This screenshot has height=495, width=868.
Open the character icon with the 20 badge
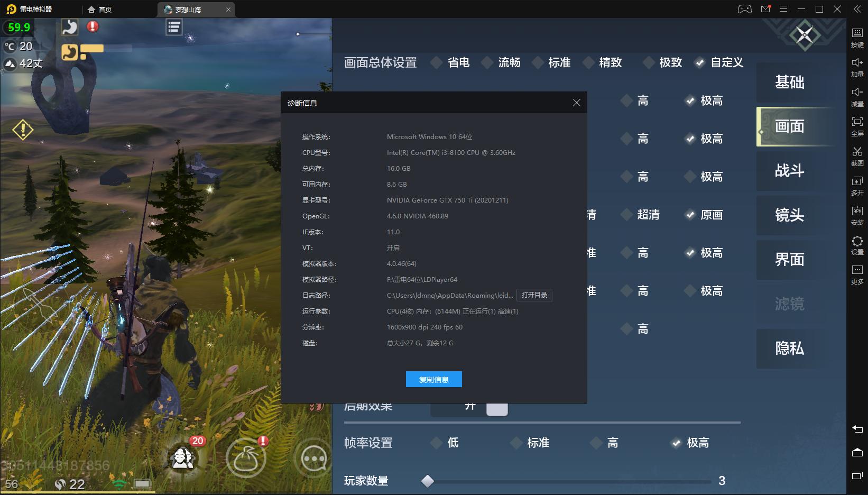click(183, 457)
